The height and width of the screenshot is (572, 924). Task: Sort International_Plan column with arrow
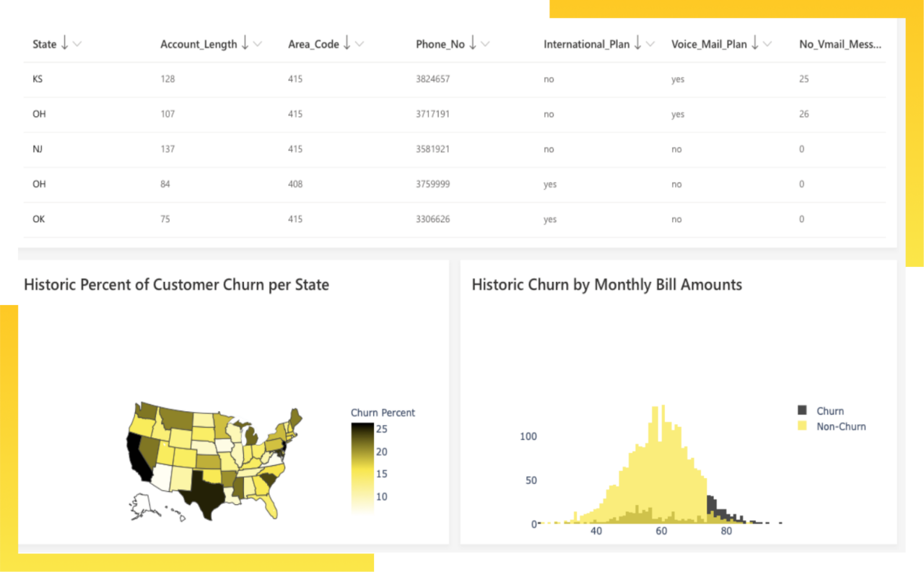(x=637, y=44)
